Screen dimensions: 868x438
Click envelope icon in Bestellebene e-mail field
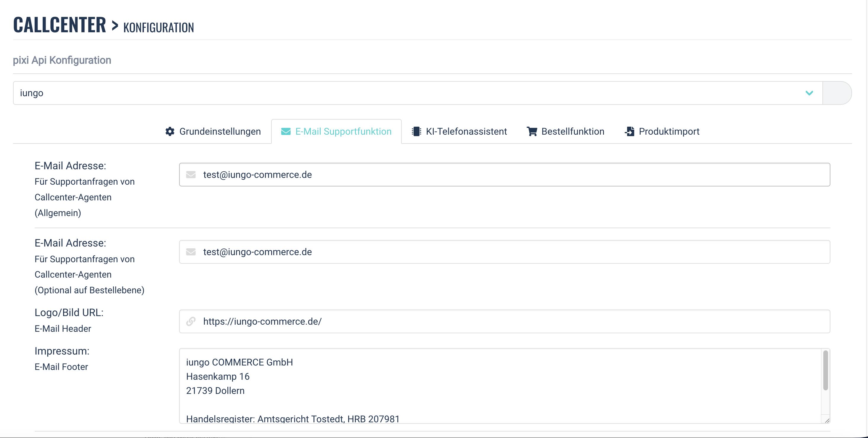[x=191, y=252]
